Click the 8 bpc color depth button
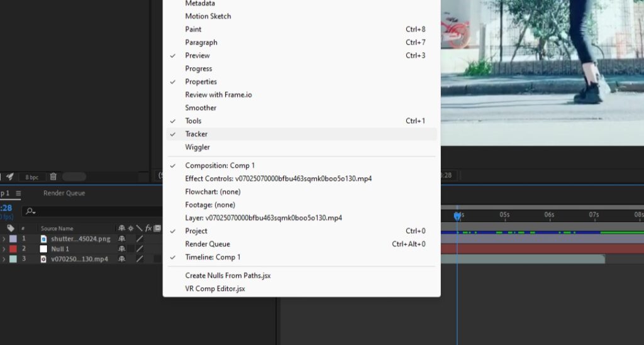 31,177
